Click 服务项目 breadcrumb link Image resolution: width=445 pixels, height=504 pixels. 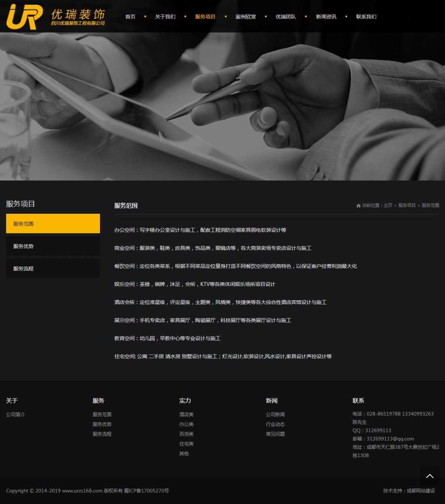coord(407,205)
